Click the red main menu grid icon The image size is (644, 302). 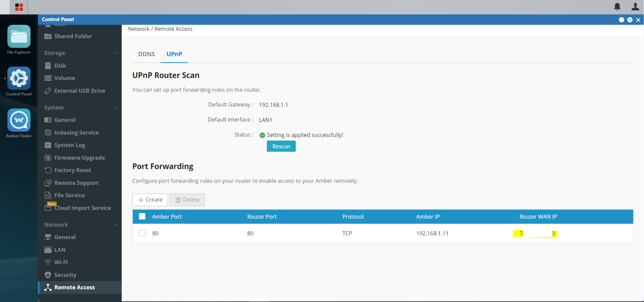[19, 7]
